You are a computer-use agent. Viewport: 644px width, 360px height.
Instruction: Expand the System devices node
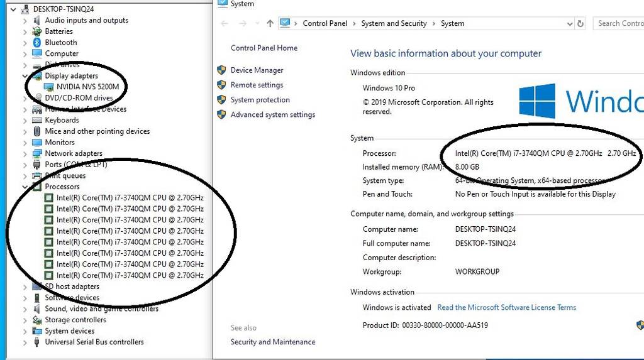(25, 331)
